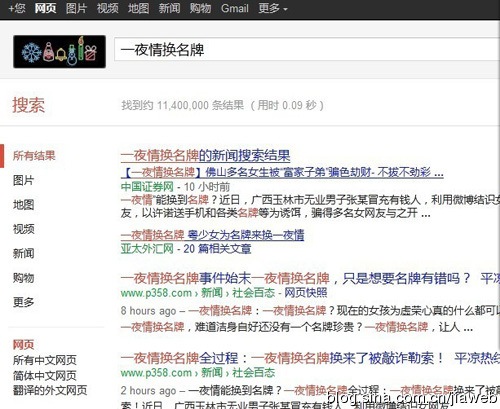
Task: Focus the search box containing 一夜情换名牌
Action: coord(307,50)
